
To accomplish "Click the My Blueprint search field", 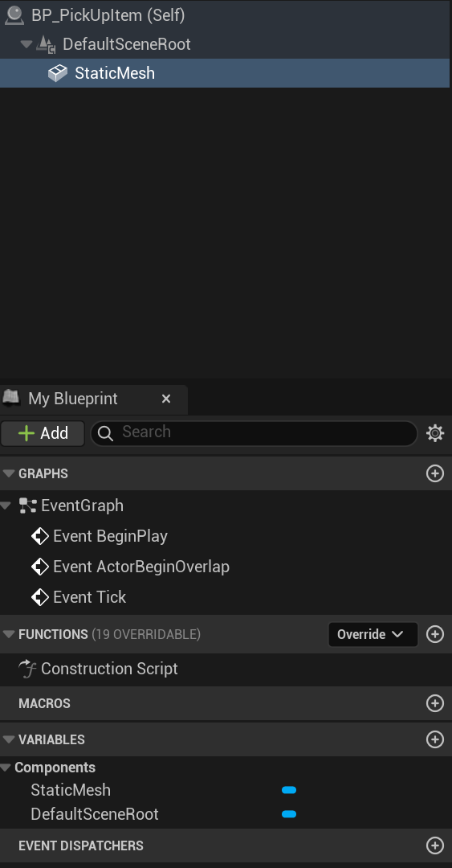I will (254, 433).
